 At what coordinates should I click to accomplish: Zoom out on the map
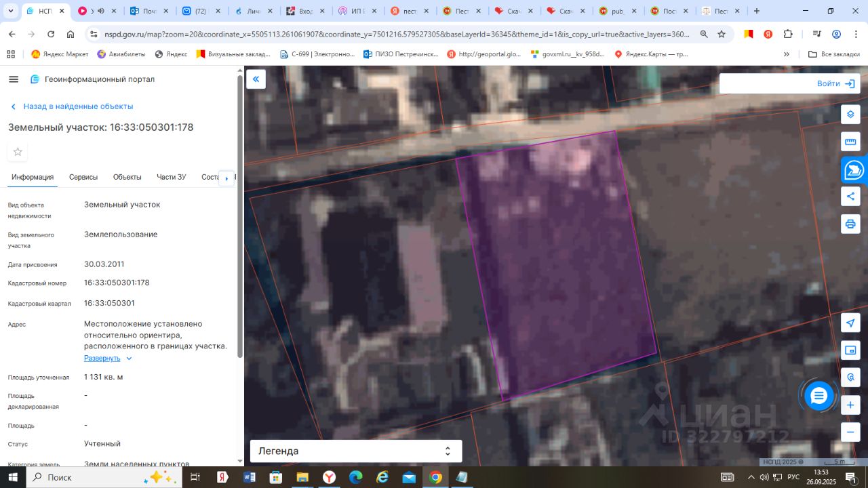pyautogui.click(x=850, y=432)
